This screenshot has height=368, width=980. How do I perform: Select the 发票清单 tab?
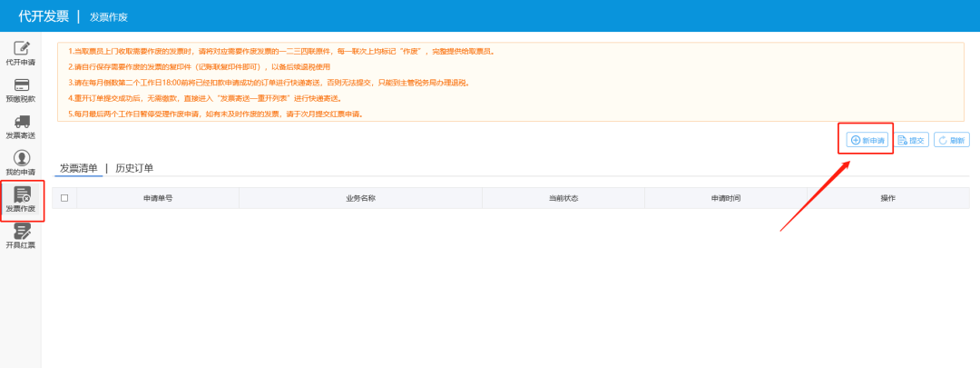pyautogui.click(x=78, y=168)
